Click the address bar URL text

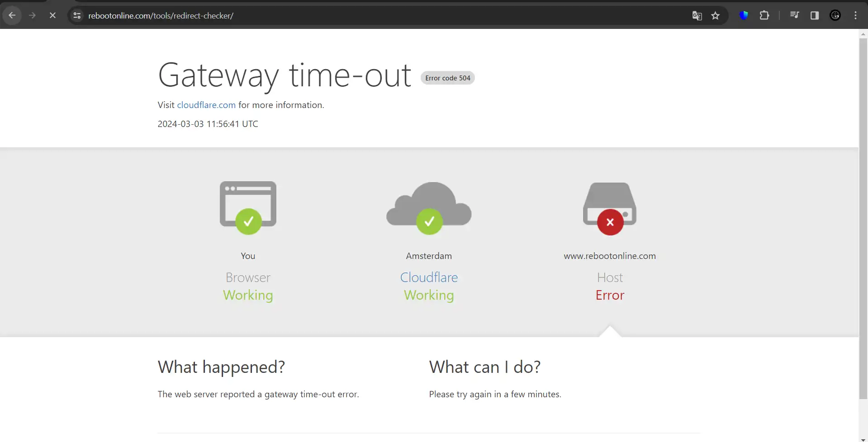(161, 16)
